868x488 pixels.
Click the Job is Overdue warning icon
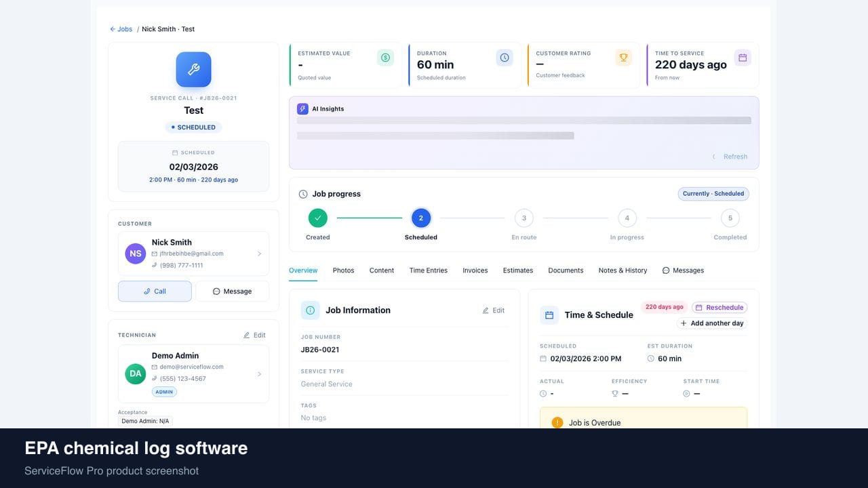point(557,422)
